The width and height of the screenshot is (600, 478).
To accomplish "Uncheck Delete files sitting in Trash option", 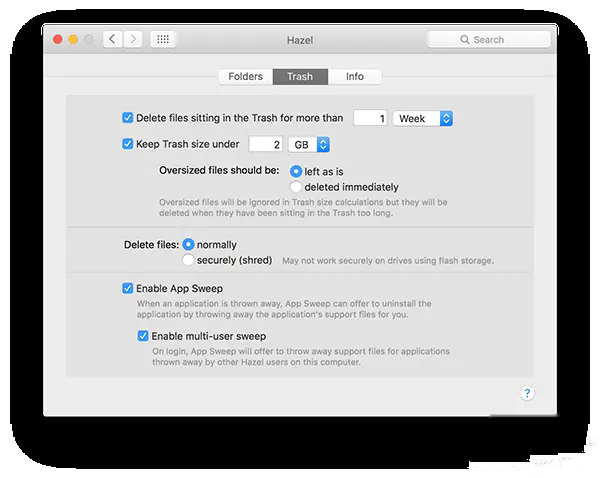I will pos(127,117).
